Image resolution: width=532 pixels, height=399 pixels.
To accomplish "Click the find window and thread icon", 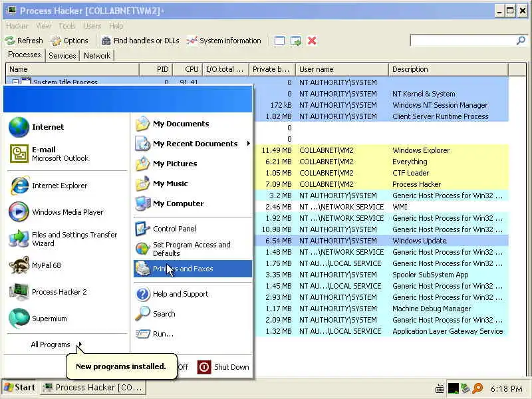I will [x=296, y=41].
